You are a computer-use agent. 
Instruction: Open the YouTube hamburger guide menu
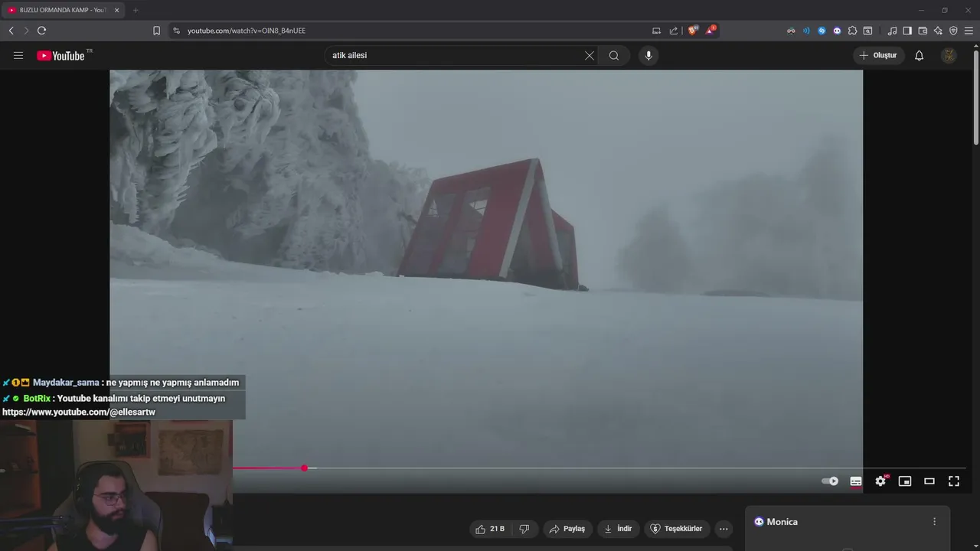[18, 55]
